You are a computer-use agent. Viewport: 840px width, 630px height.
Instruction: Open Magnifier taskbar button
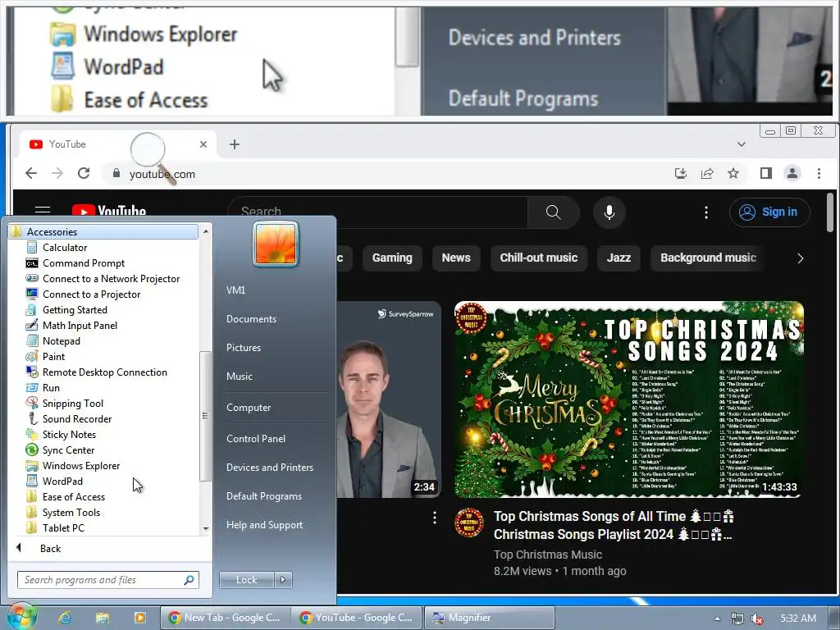pyautogui.click(x=490, y=618)
